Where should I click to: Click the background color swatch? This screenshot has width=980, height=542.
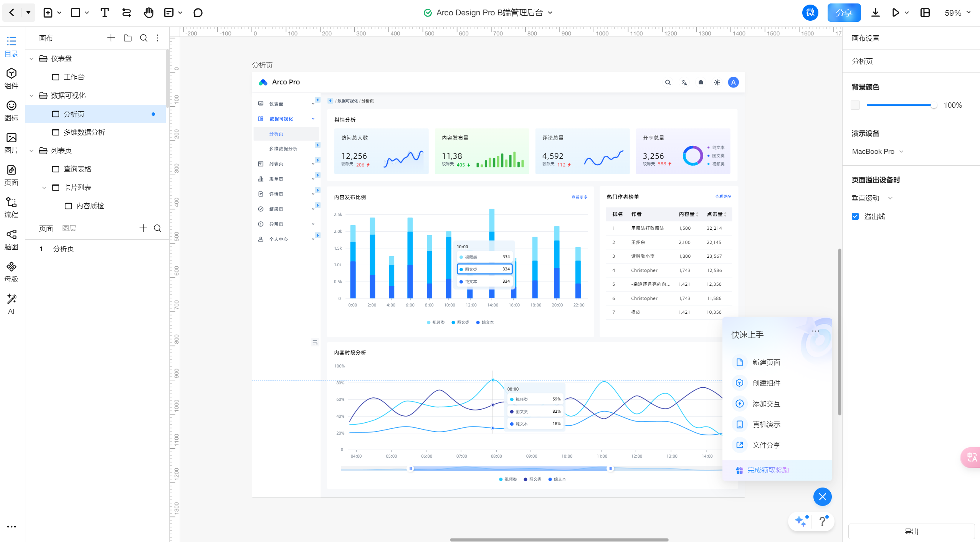tap(855, 105)
